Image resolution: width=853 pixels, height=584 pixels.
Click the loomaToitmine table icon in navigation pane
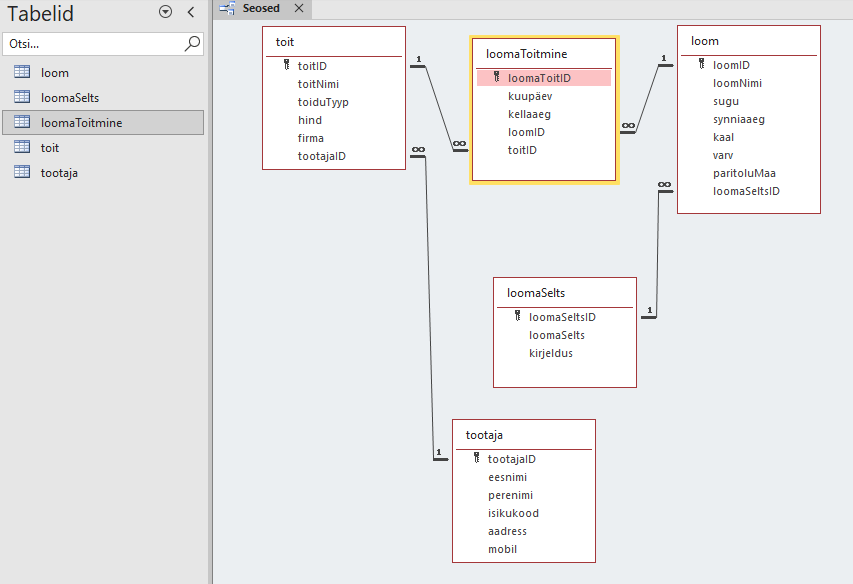22,122
